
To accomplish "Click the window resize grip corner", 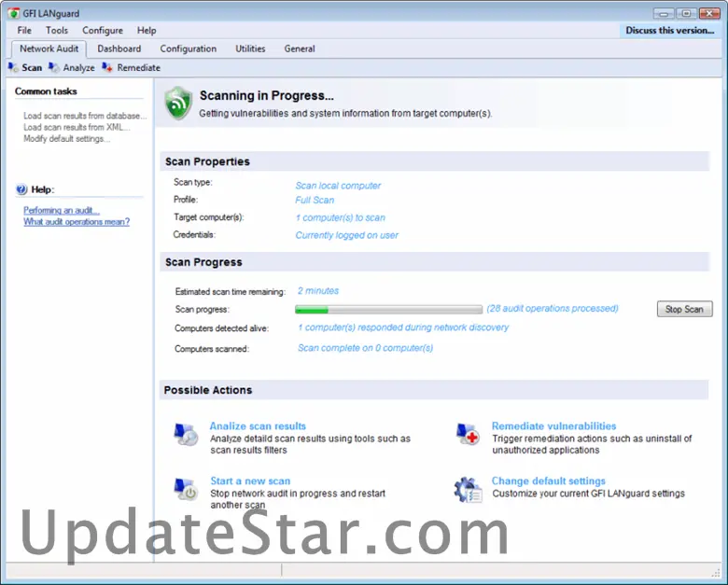I will [715, 572].
